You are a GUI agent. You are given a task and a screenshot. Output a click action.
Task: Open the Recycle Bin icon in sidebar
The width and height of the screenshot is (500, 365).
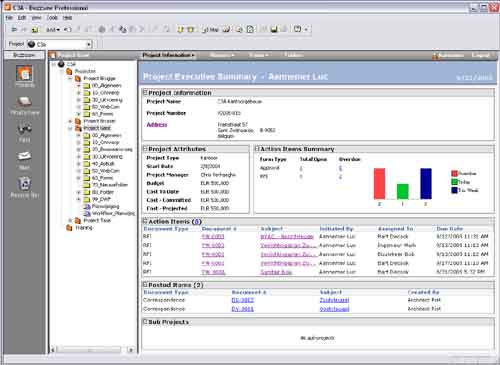24,184
